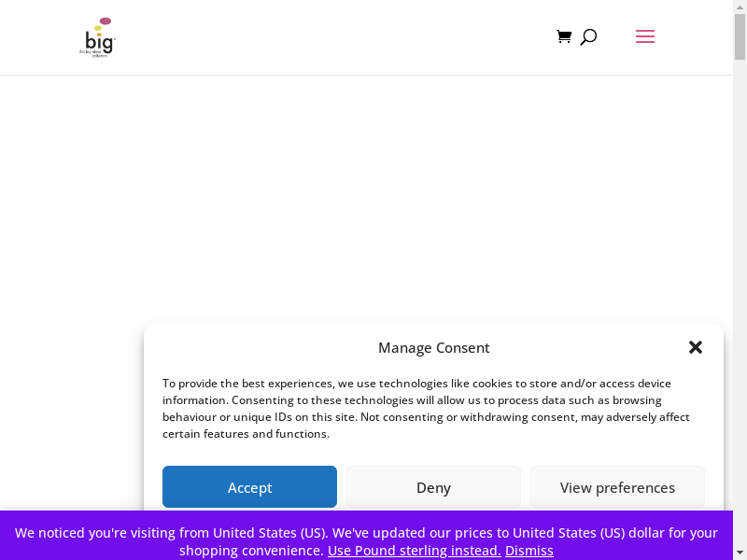Click the cookie consent description paragraph
Screen dimensions: 747x560
[x=426, y=408]
